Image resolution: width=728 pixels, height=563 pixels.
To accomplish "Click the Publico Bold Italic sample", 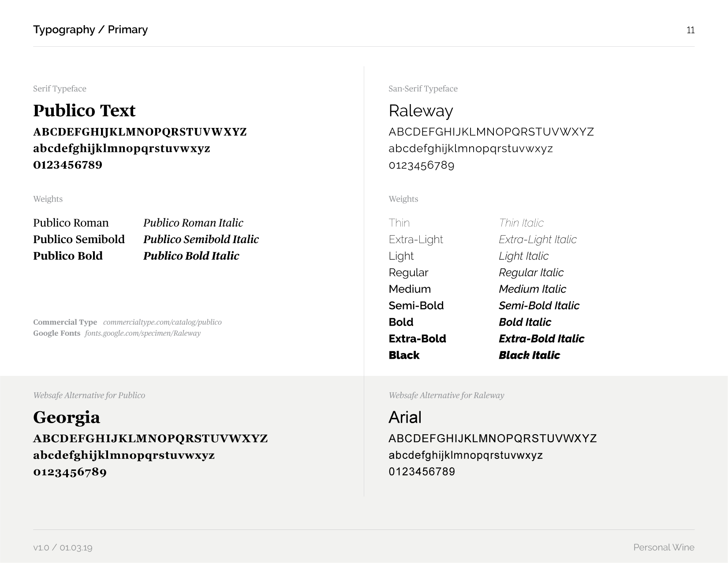I will [x=191, y=256].
